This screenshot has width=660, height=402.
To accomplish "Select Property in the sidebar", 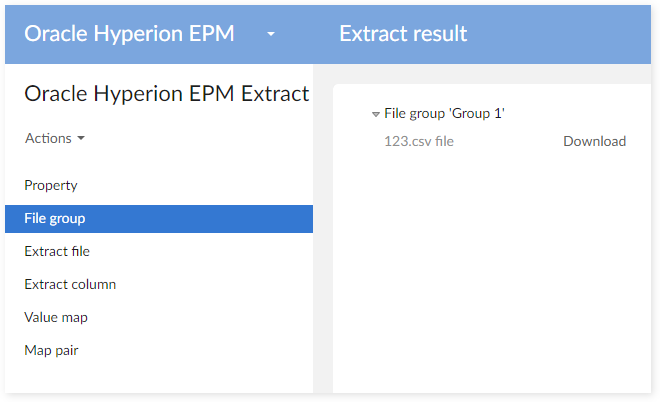I will 51,185.
